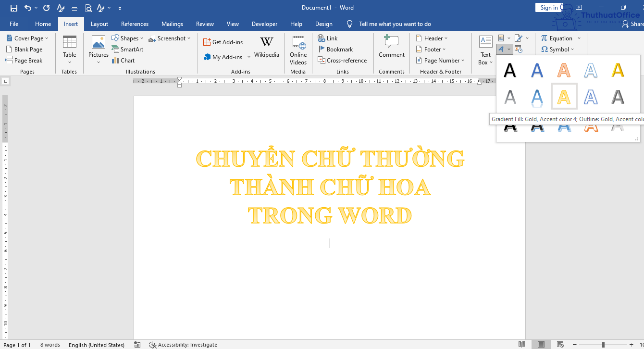Image resolution: width=644 pixels, height=349 pixels.
Task: Switch to the Design ribbon tab
Action: tap(323, 24)
